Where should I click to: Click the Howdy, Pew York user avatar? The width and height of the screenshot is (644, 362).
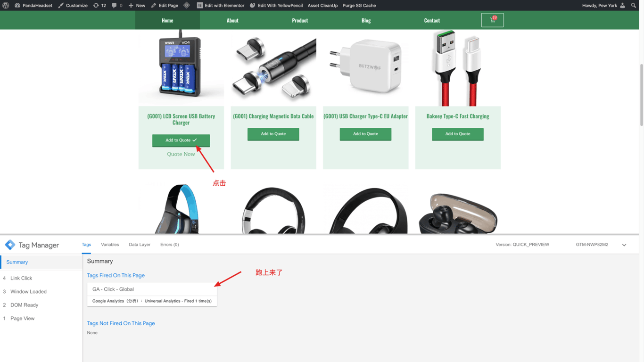(622, 6)
